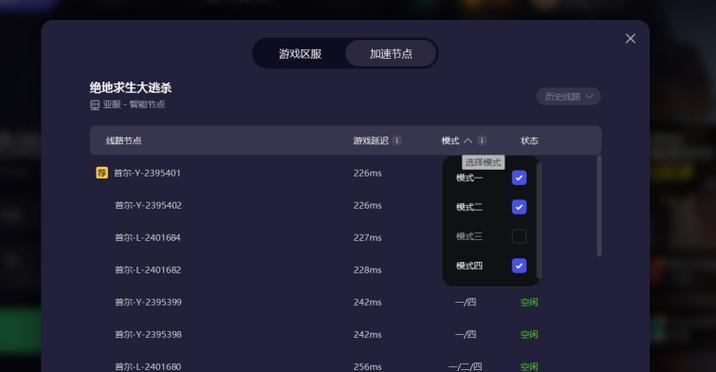Click mode value 一/二/四 for 首尔-L-2401680
The height and width of the screenshot is (372, 716).
click(465, 367)
